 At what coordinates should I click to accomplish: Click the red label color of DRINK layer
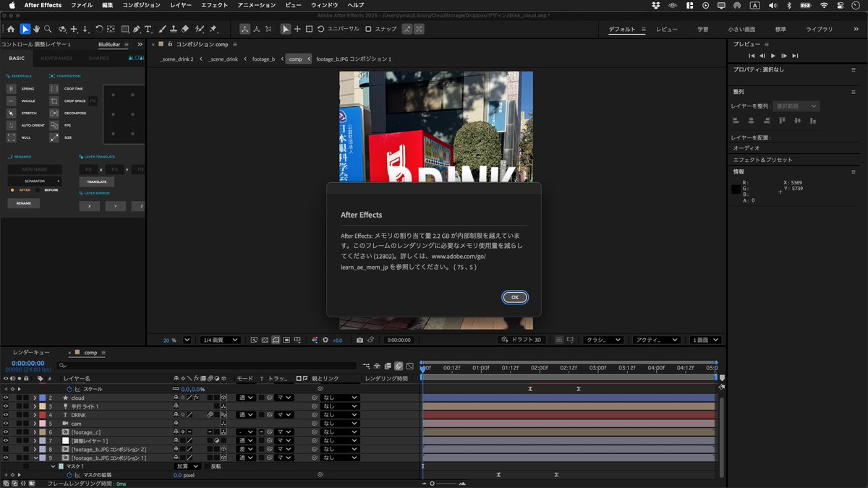[x=42, y=415]
